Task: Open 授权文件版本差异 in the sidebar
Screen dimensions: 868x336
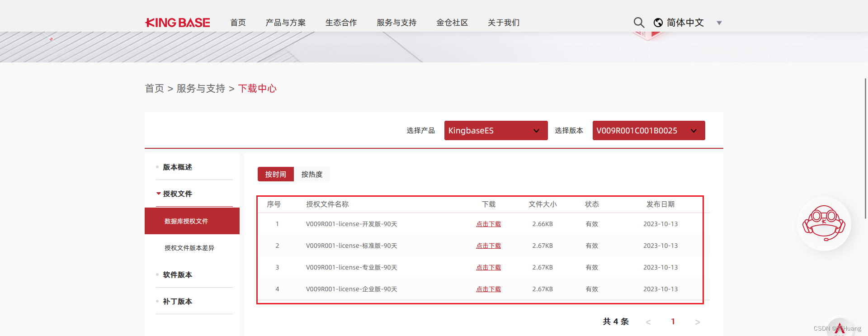Action: click(x=189, y=248)
